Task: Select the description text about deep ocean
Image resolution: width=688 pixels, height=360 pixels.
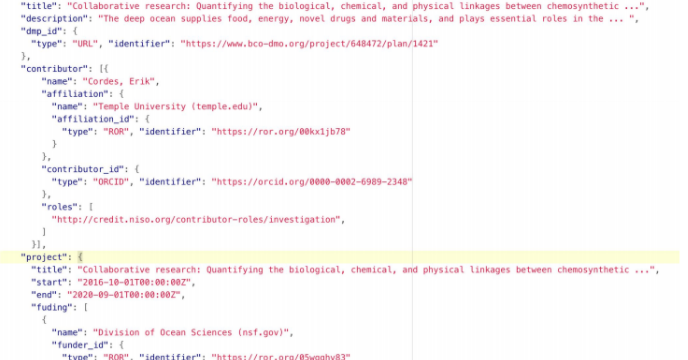Action: pos(366,19)
